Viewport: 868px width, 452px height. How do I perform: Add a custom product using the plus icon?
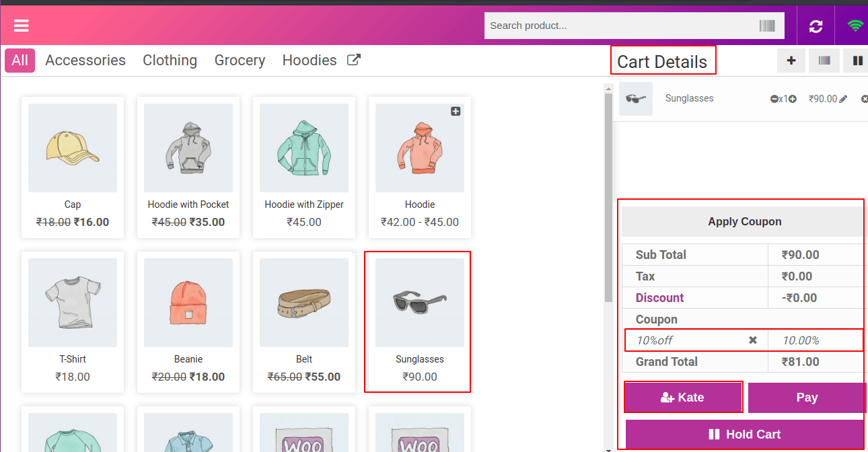click(791, 60)
